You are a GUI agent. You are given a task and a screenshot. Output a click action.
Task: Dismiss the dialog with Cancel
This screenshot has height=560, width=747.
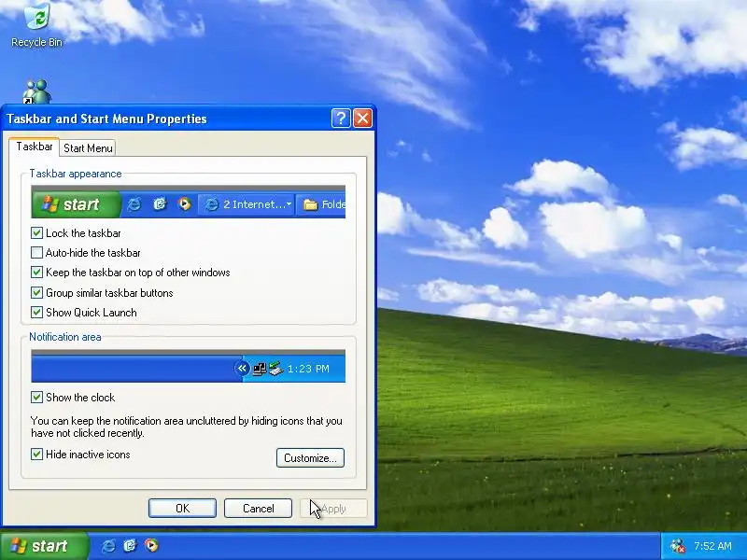pyautogui.click(x=259, y=508)
